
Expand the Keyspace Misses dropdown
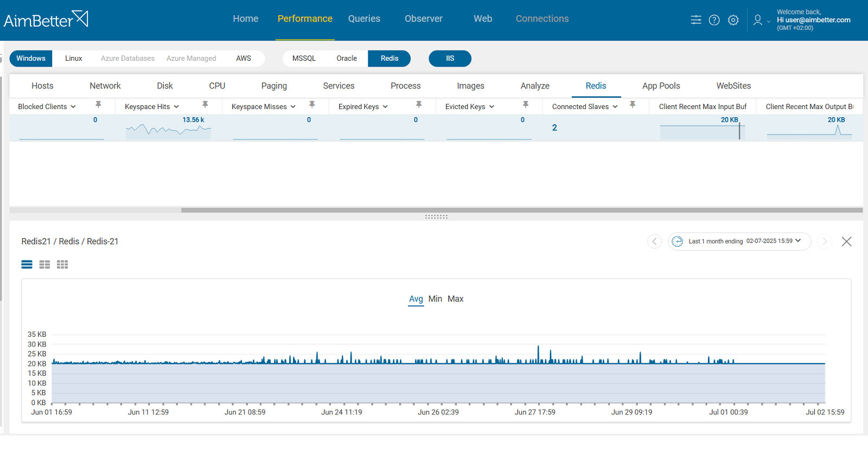293,107
